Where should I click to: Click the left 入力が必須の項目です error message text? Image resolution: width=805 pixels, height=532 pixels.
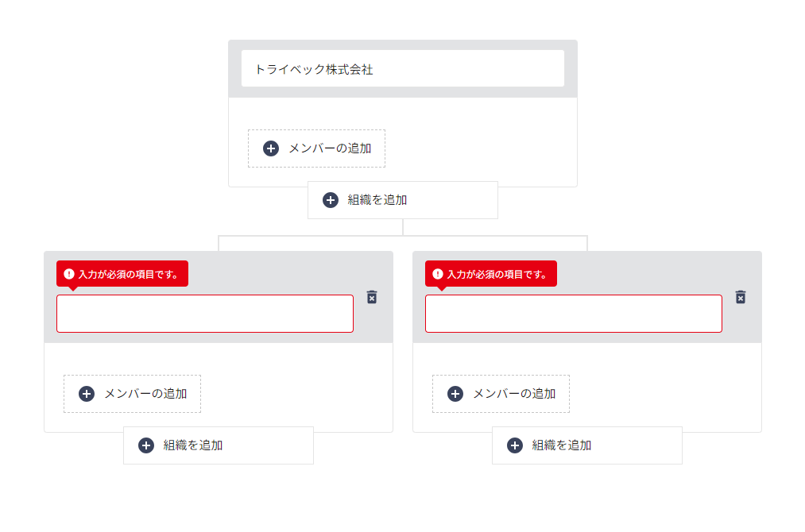(128, 275)
